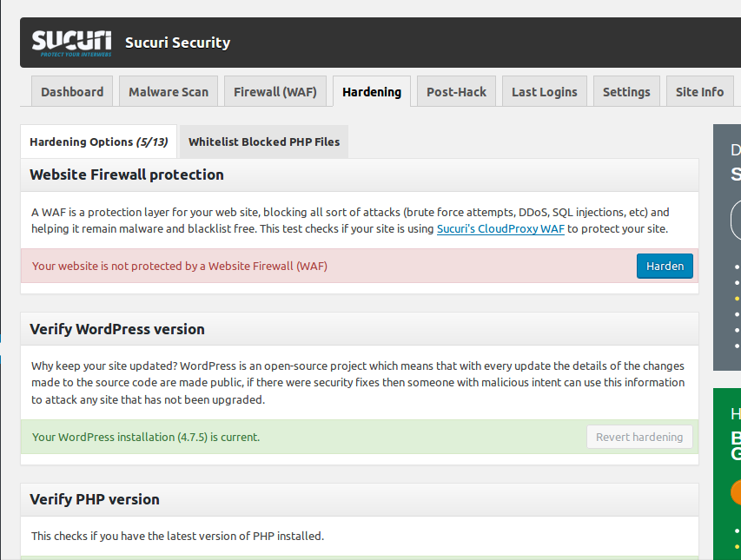The height and width of the screenshot is (560, 741).
Task: Collapse the Website Firewall protection section header
Action: click(127, 175)
